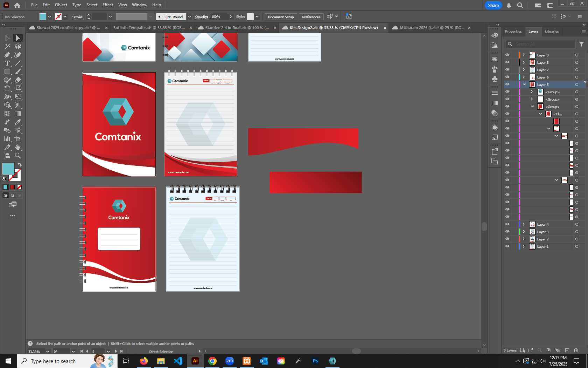
Task: Select the Selection tool arrow
Action: [x=7, y=38]
